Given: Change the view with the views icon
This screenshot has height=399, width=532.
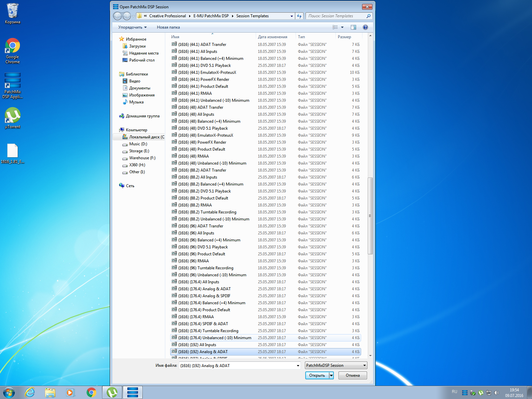Looking at the screenshot, I should pos(335,27).
